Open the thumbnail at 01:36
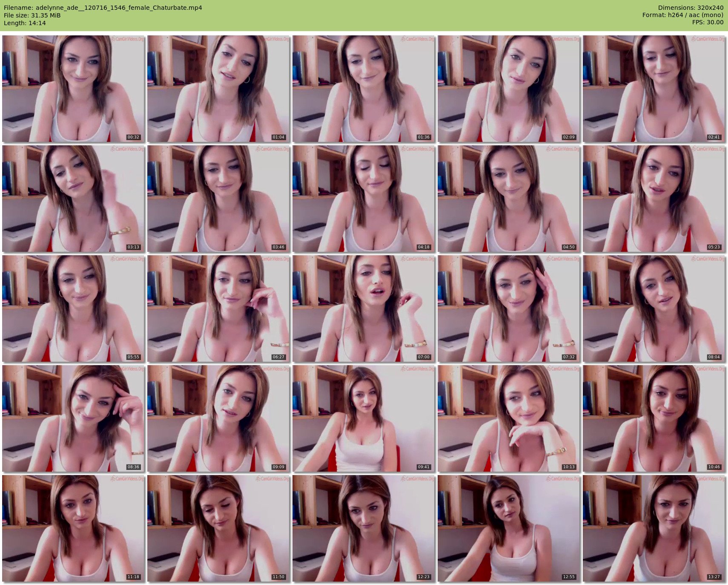This screenshot has height=585, width=728. pyautogui.click(x=364, y=89)
